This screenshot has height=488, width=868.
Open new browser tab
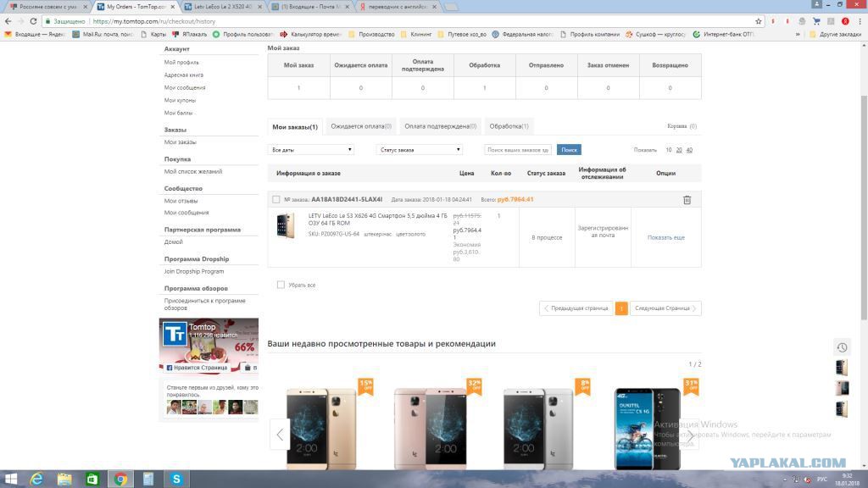[451, 7]
